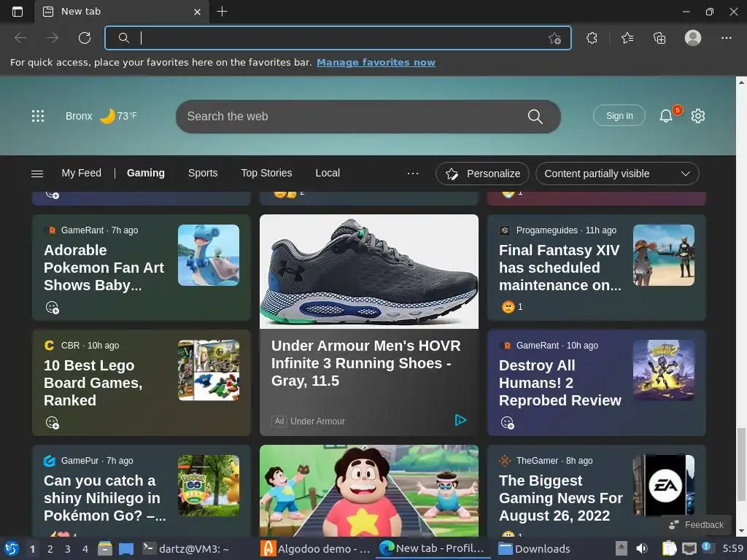Click the browser Refresh button
The width and height of the screenshot is (747, 560).
pyautogui.click(x=85, y=38)
